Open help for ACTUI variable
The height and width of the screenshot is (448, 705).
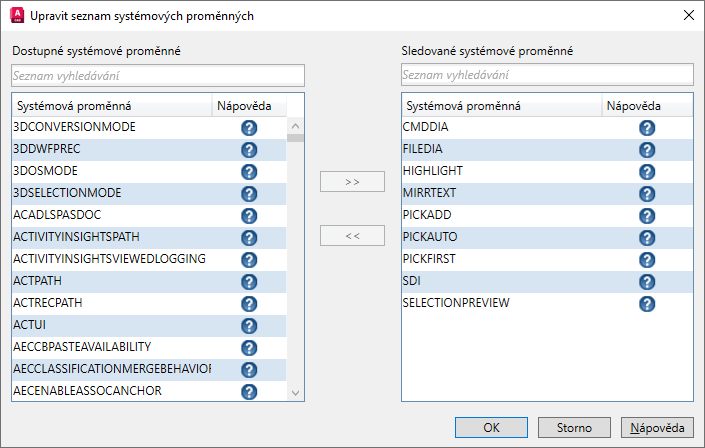pyautogui.click(x=249, y=325)
